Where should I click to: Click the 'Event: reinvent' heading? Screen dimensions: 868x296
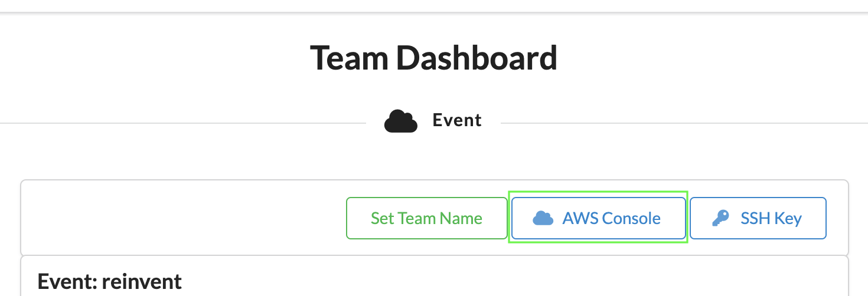110,281
